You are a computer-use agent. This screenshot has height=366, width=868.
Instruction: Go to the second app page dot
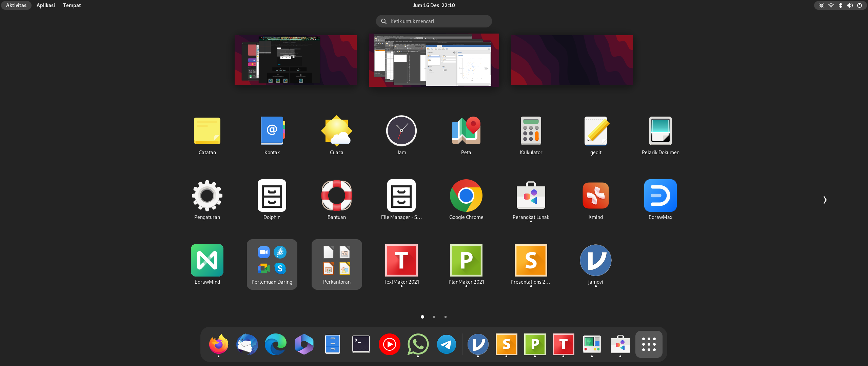pyautogui.click(x=434, y=317)
